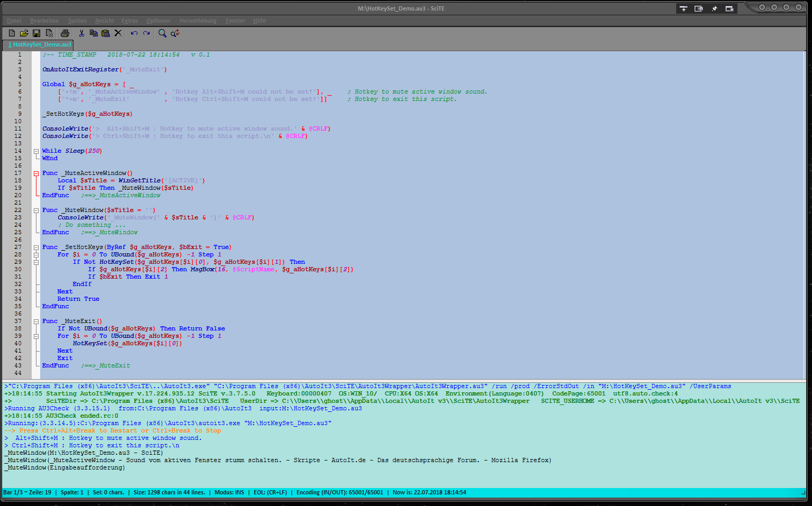Undo the last edit with the undo arrow
The width and height of the screenshot is (812, 506).
(134, 33)
